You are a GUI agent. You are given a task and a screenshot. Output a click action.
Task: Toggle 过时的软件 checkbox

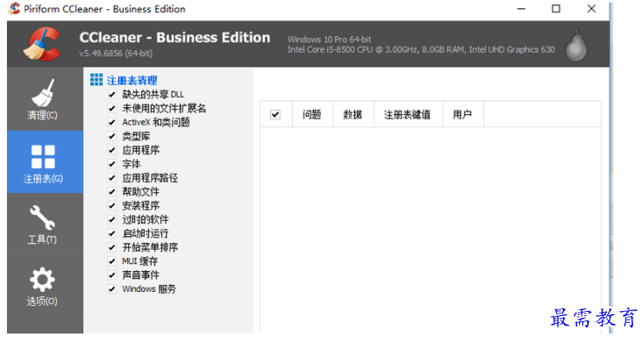click(x=112, y=220)
